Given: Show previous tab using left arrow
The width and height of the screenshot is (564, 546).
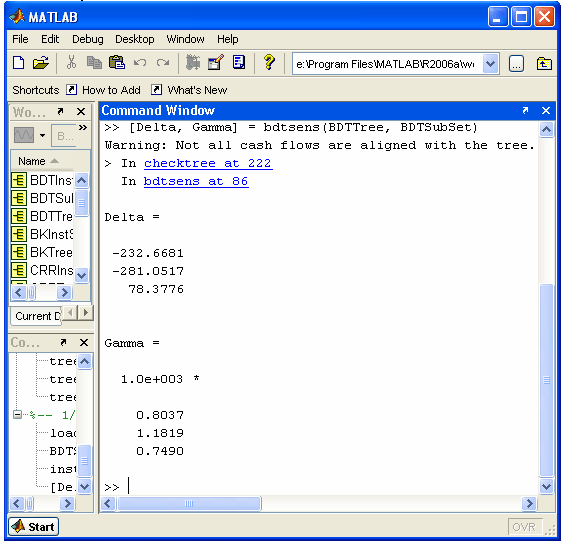Looking at the screenshot, I should 71,312.
